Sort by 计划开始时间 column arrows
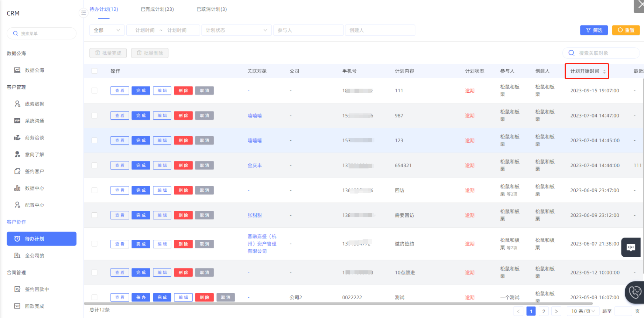The width and height of the screenshot is (644, 318). [604, 71]
